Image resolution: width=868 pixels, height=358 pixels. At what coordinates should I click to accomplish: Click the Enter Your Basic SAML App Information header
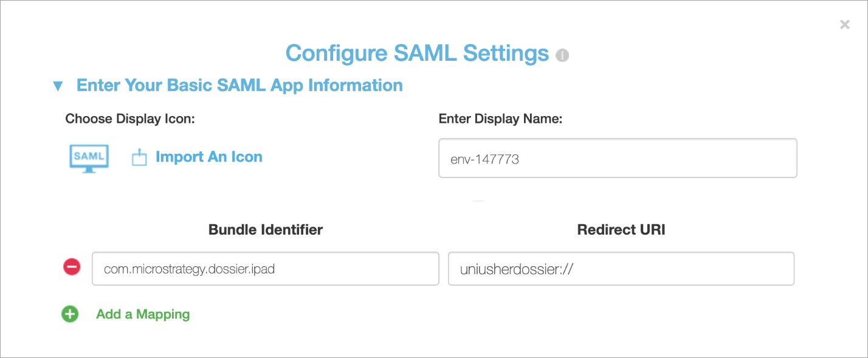click(239, 86)
